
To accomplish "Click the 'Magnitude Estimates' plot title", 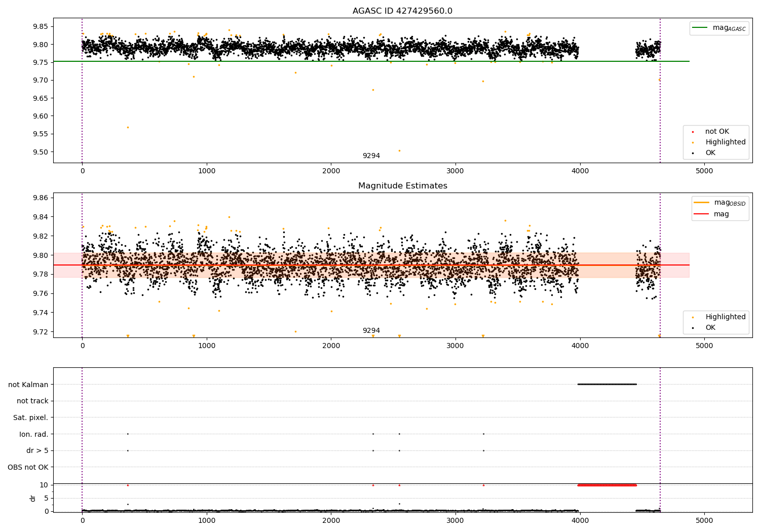I will click(403, 186).
